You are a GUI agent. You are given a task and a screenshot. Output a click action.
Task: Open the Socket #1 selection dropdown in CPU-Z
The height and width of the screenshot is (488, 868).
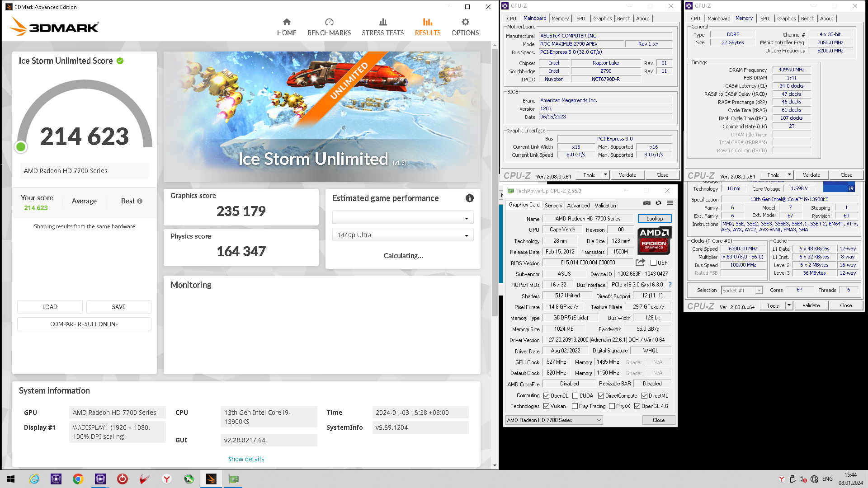pyautogui.click(x=742, y=291)
